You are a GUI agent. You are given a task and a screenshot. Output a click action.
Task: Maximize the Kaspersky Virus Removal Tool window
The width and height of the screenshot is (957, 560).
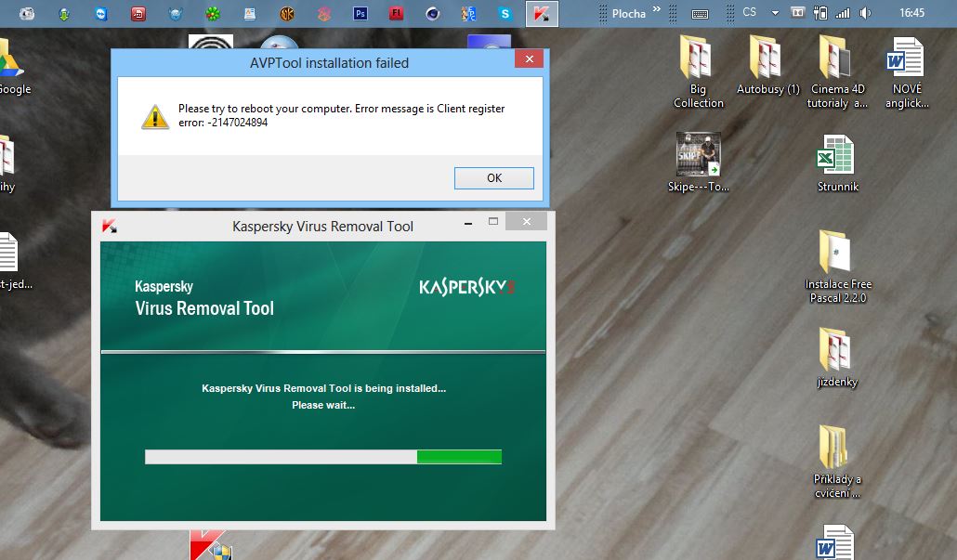[x=493, y=221]
